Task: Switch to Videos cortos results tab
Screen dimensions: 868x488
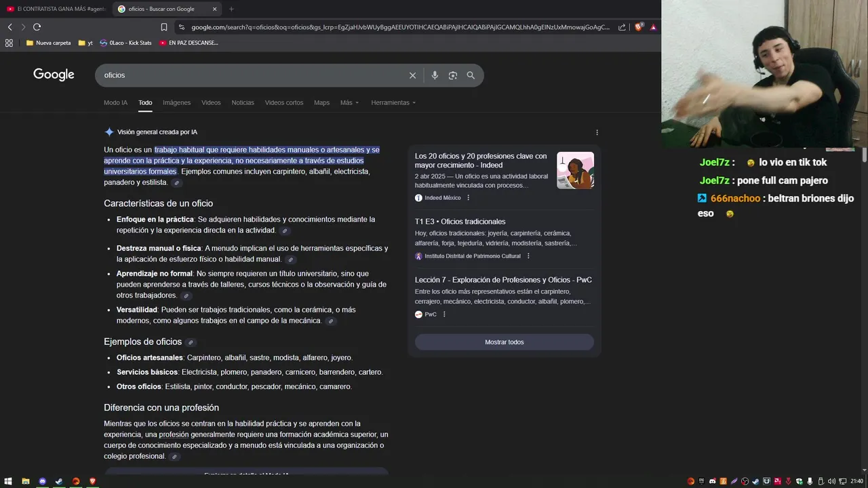Action: [x=284, y=103]
